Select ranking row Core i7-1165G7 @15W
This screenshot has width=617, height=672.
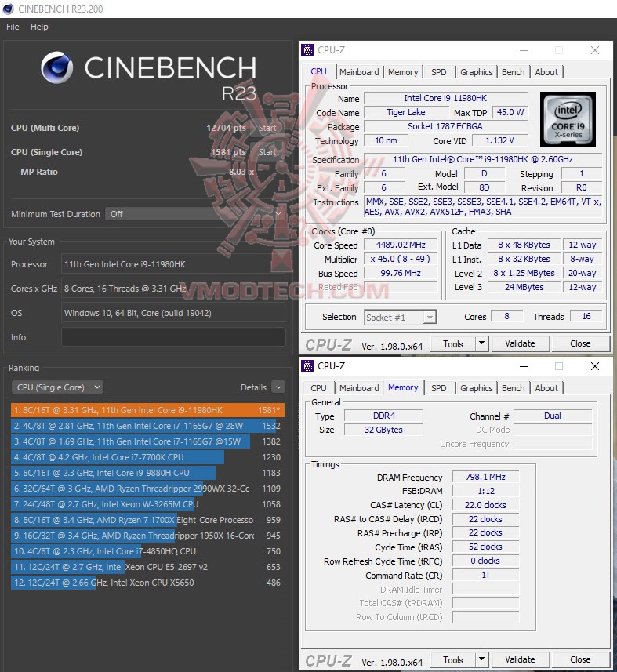pyautogui.click(x=147, y=441)
